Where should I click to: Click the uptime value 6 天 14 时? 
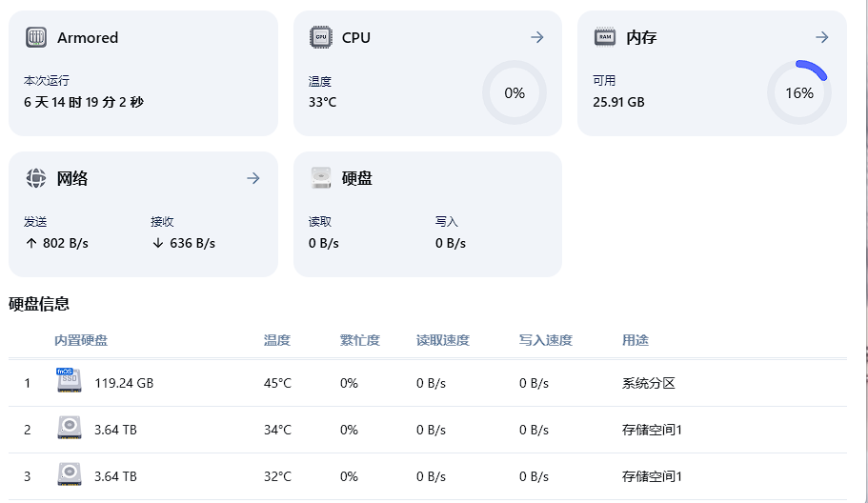pos(84,102)
